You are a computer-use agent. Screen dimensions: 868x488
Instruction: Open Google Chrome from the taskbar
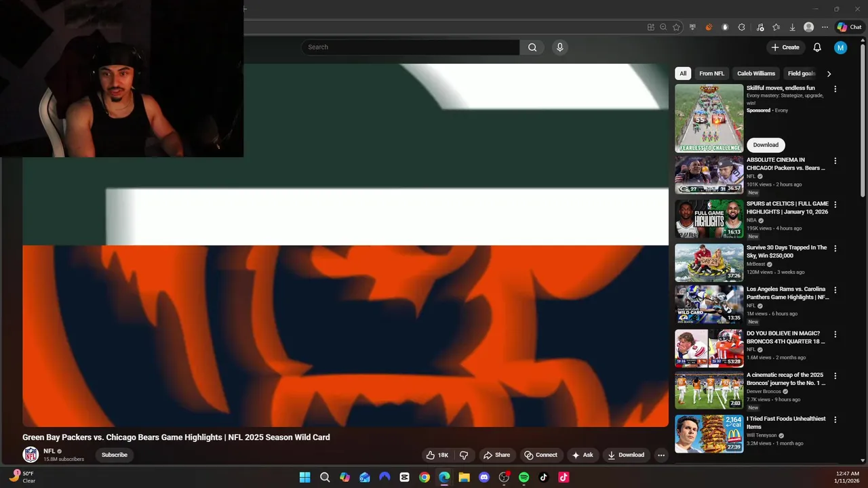coord(424,477)
